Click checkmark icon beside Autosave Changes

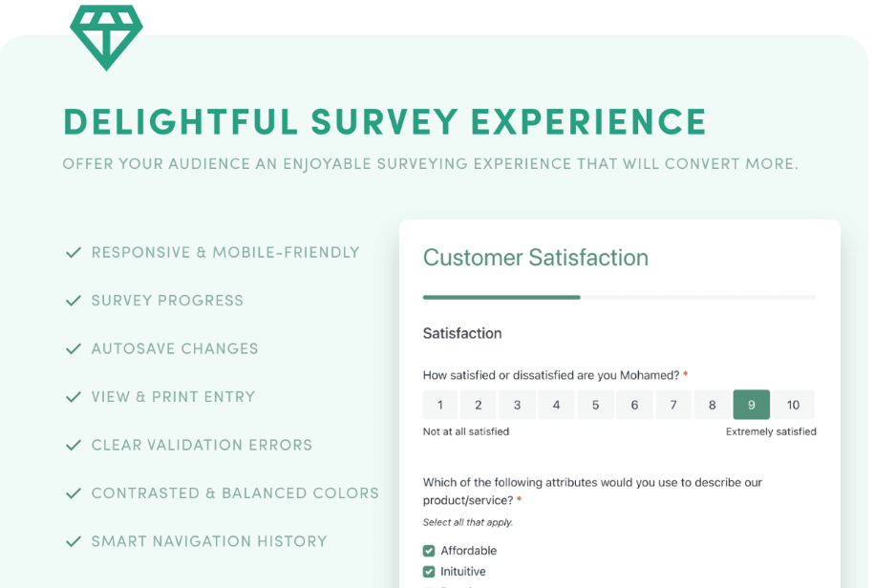coord(73,349)
